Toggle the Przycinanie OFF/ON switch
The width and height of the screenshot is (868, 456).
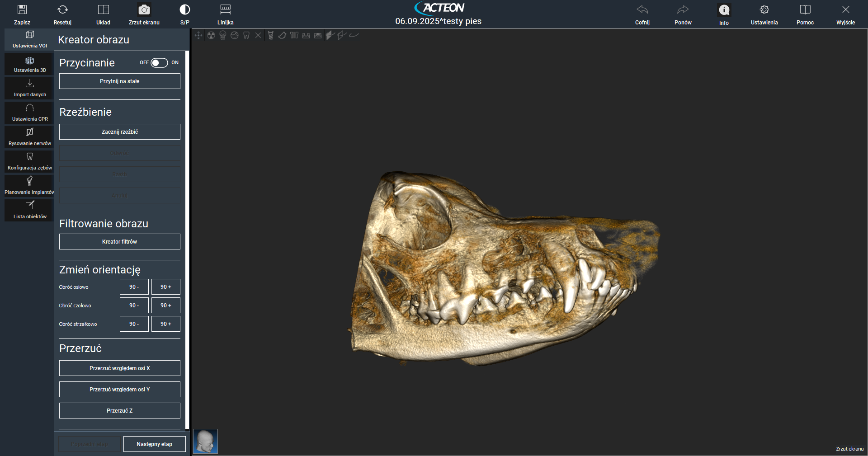pyautogui.click(x=159, y=63)
